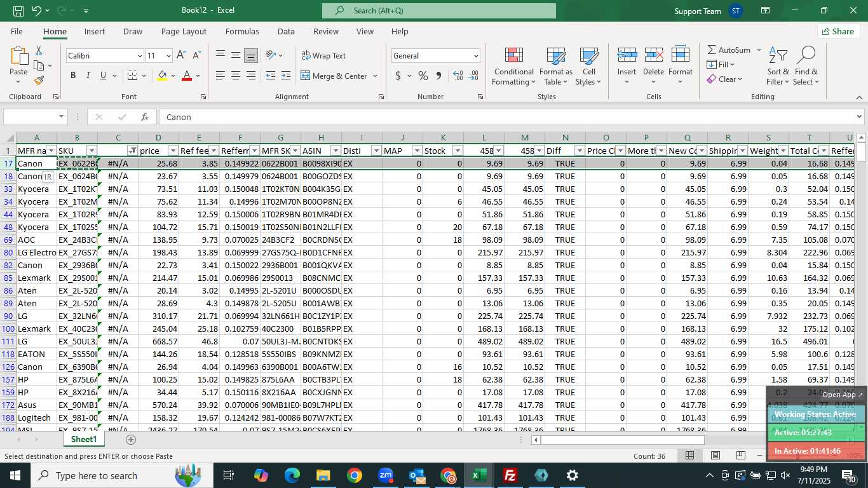Toggle Middle Align
Image resolution: width=868 pixels, height=488 pixels.
236,55
